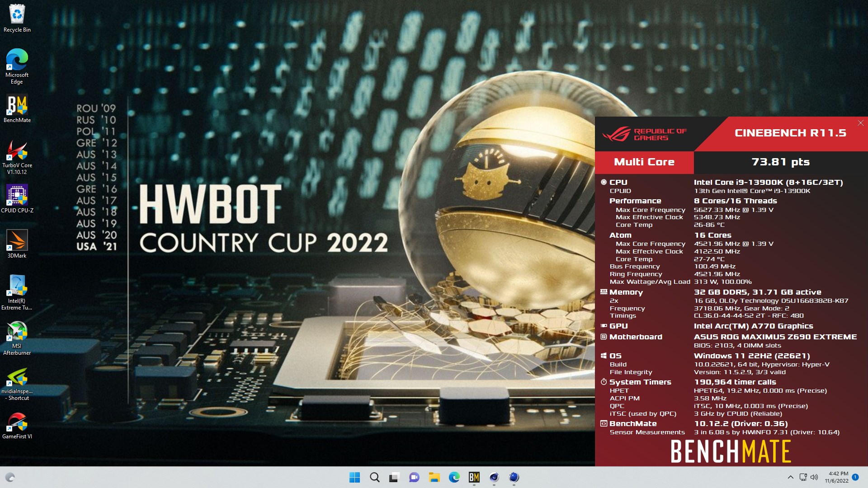Open File Explorer from the taskbar

coord(434,477)
